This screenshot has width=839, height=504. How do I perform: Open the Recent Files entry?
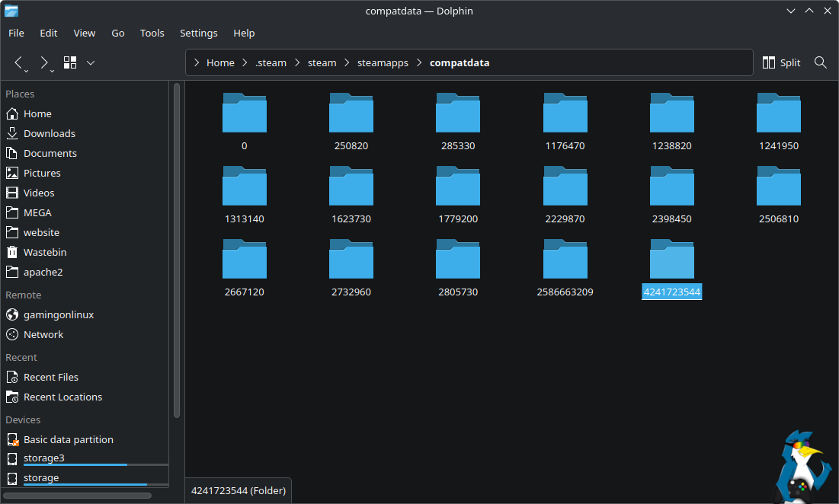click(x=50, y=377)
